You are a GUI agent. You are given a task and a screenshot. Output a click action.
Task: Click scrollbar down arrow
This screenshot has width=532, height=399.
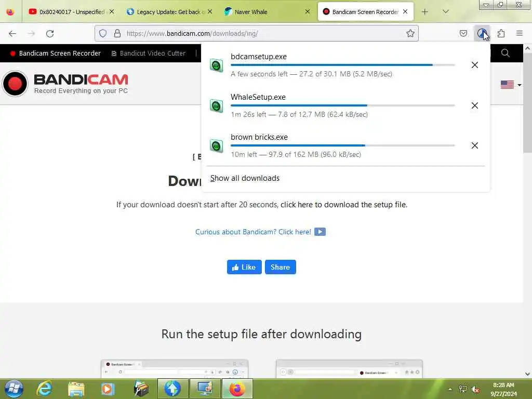pos(527,374)
